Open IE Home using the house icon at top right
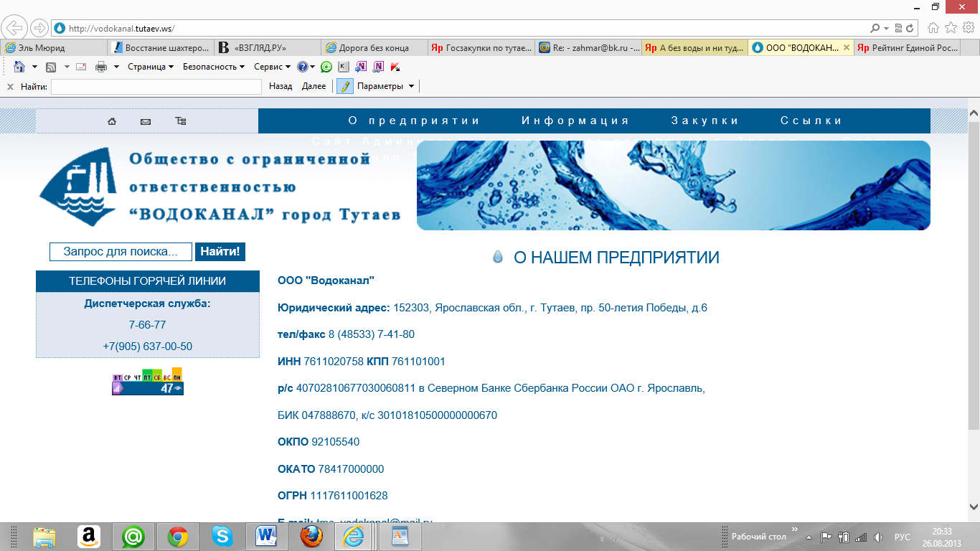The height and width of the screenshot is (551, 980). tap(933, 28)
